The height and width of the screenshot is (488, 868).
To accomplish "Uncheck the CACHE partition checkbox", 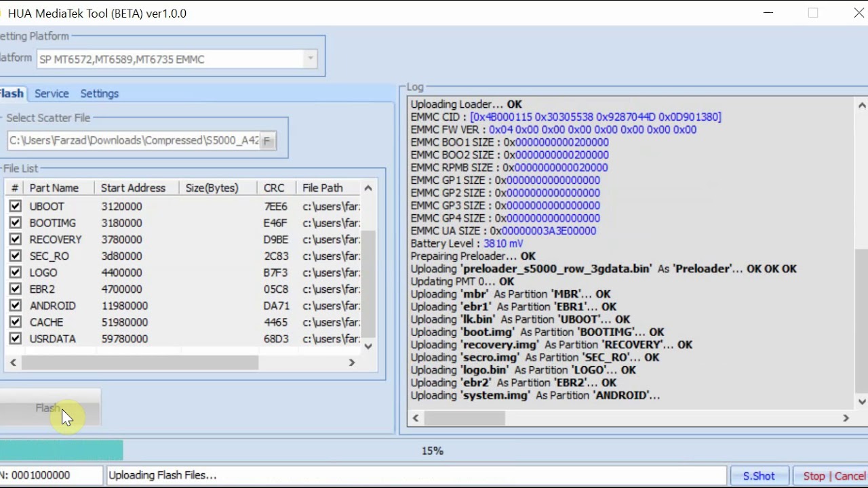I will point(16,322).
